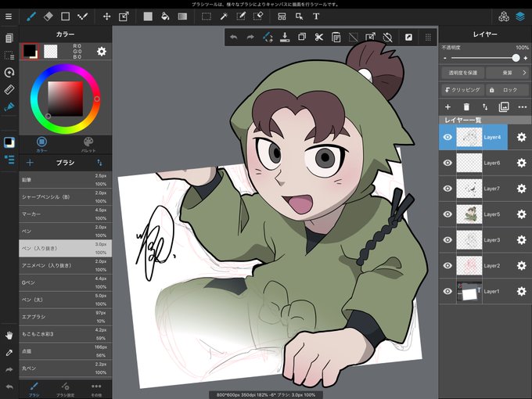Open Layer6 settings gear
The width and height of the screenshot is (532, 399).
click(522, 163)
